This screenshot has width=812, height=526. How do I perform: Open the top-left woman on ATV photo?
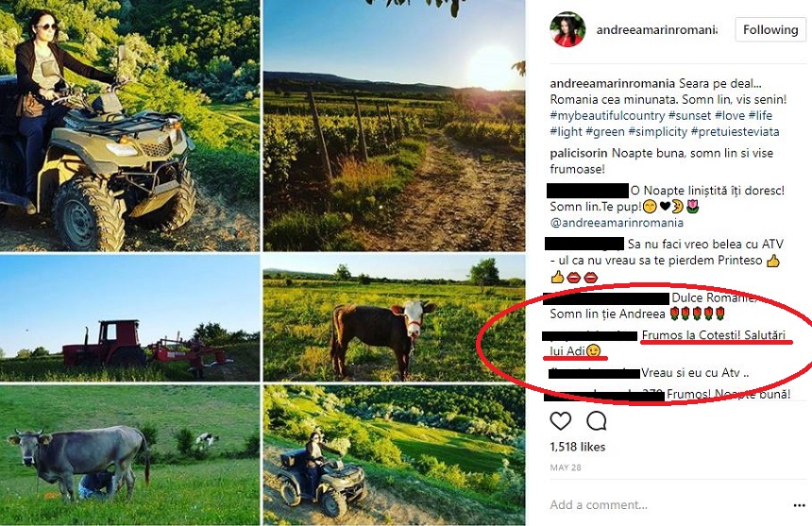[x=129, y=125]
